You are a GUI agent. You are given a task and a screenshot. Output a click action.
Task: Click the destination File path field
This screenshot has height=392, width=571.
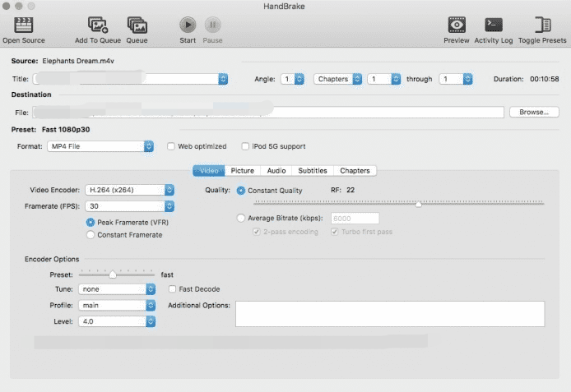[x=268, y=113]
